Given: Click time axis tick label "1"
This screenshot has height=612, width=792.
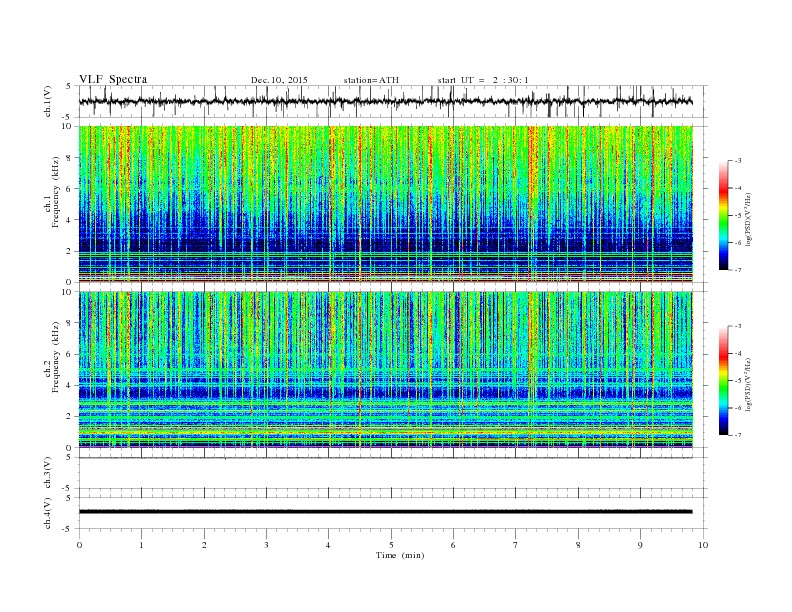Looking at the screenshot, I should pos(141,545).
